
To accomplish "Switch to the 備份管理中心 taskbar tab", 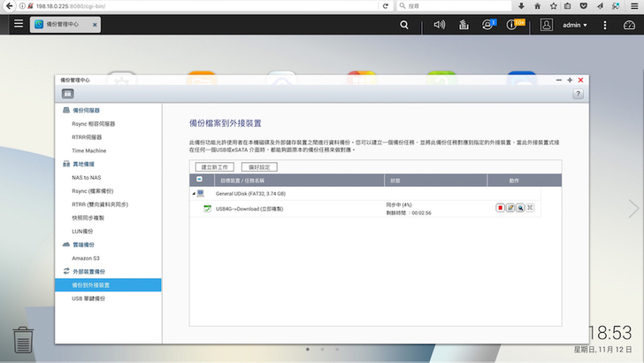I will pyautogui.click(x=65, y=24).
